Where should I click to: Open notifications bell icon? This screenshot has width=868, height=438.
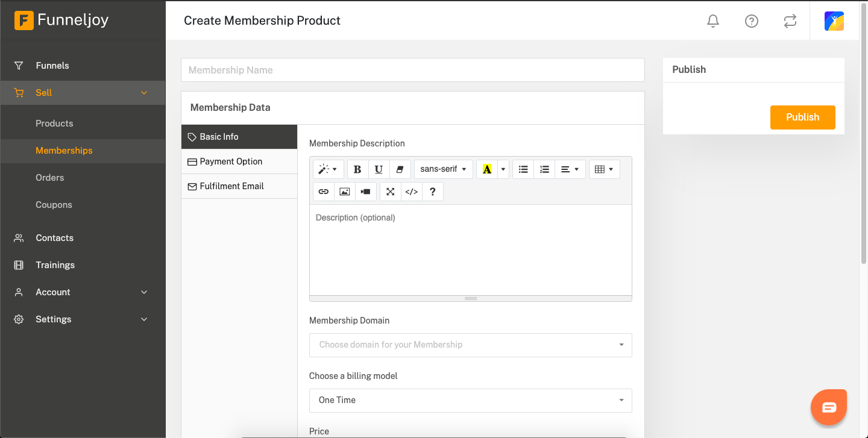(x=713, y=21)
